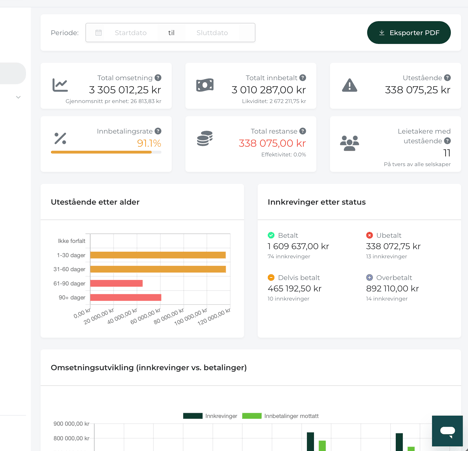468x451 pixels.
Task: Click the banknote icon in Totalt innbetalt card
Action: pyautogui.click(x=205, y=85)
